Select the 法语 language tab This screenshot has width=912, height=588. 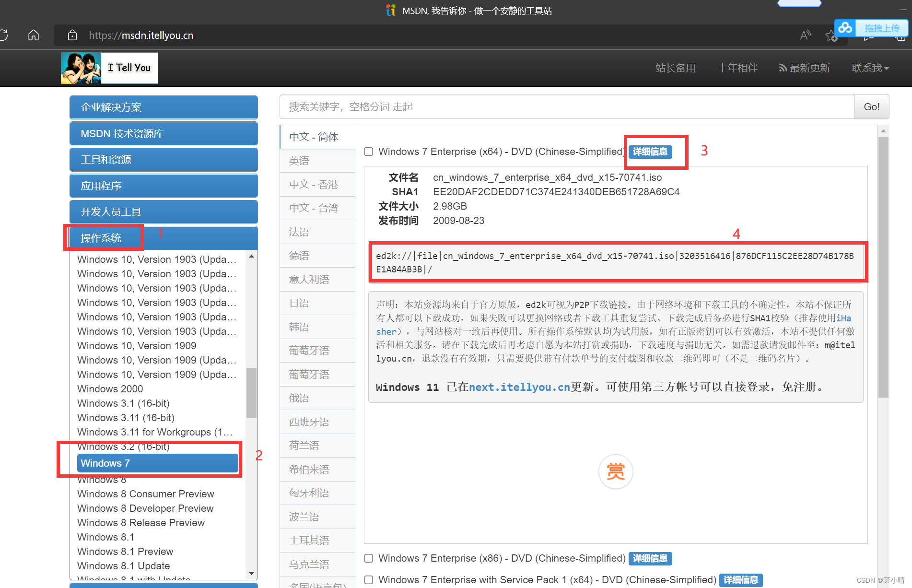(x=317, y=232)
